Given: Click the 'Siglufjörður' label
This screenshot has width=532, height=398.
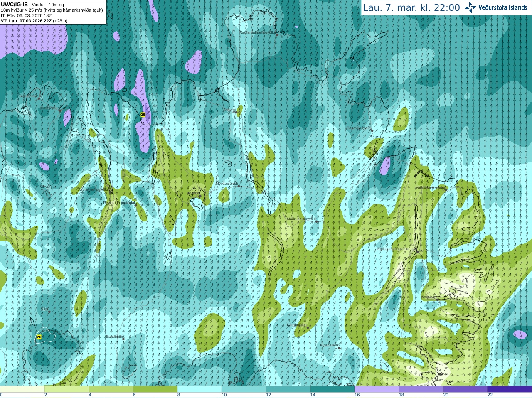Looking at the screenshot, I should pyautogui.click(x=28, y=96).
